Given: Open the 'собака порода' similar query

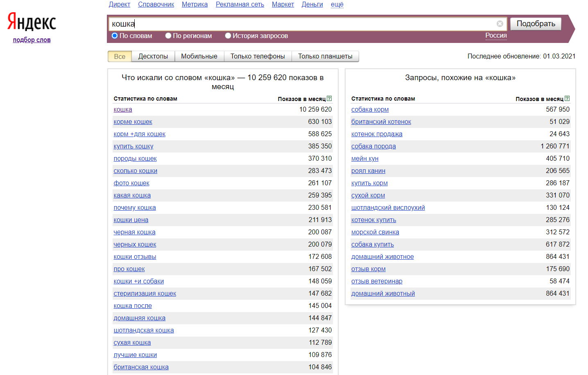Looking at the screenshot, I should tap(373, 146).
